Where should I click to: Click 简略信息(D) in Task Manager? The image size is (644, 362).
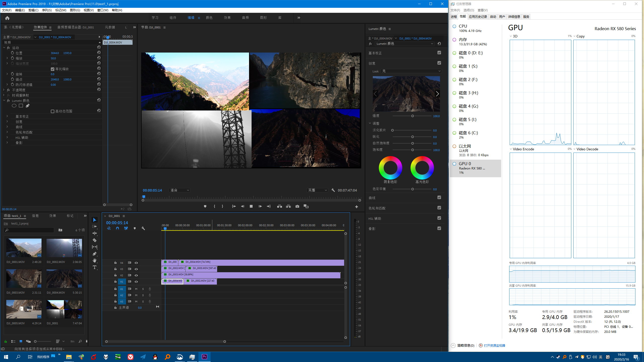(x=466, y=345)
